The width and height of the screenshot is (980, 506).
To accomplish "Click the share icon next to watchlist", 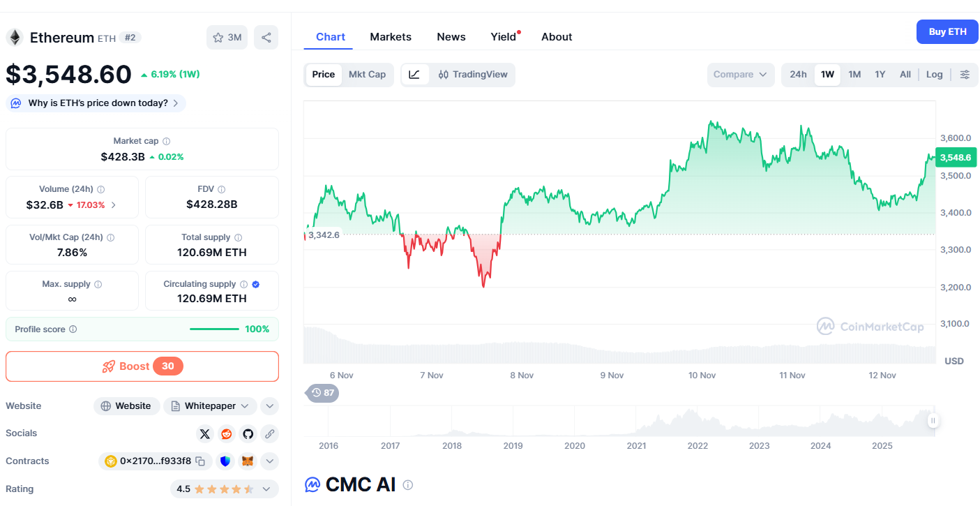I will click(266, 38).
